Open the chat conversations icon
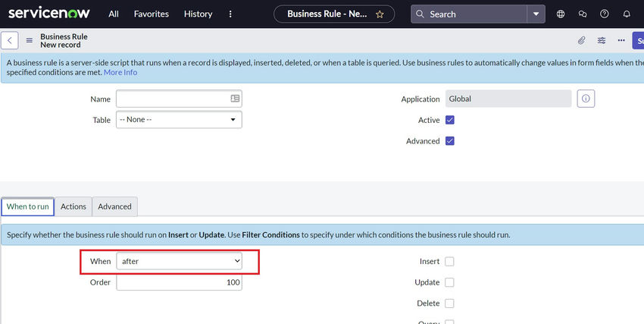Viewport: 644px width, 324px height. pos(583,14)
